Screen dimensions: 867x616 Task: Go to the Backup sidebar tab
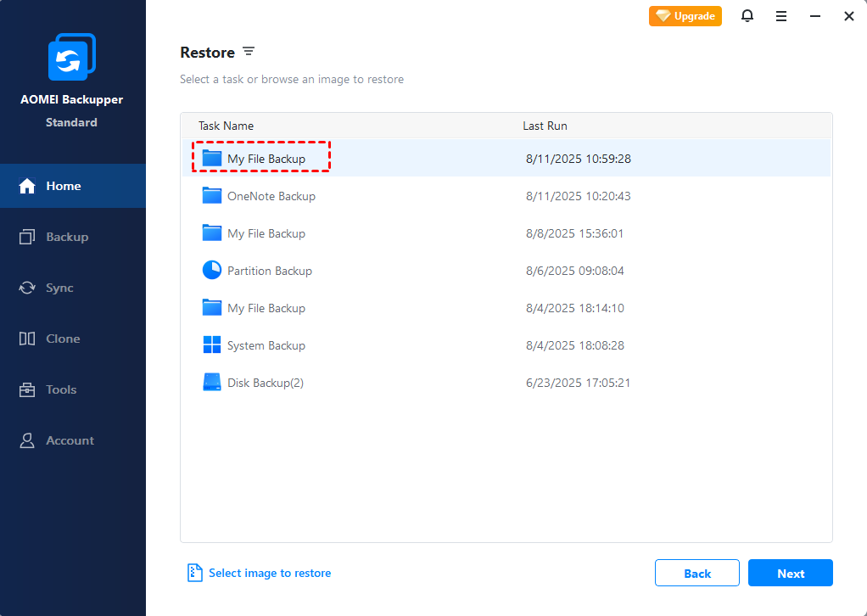(66, 237)
